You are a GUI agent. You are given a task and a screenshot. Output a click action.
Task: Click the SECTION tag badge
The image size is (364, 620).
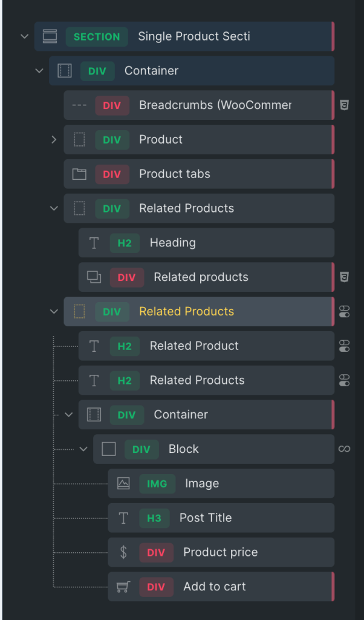point(97,36)
